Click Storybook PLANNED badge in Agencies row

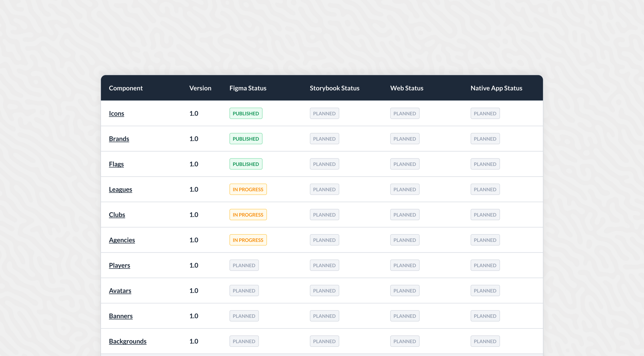point(325,240)
